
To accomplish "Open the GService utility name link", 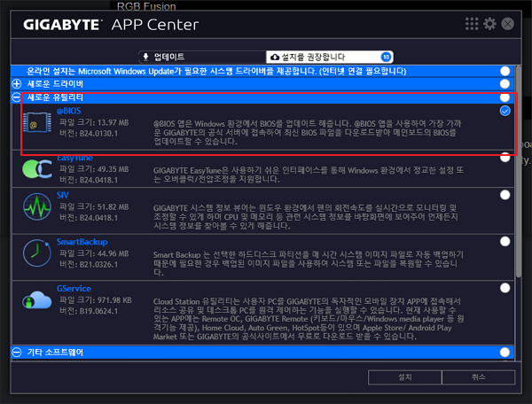I will [x=74, y=289].
